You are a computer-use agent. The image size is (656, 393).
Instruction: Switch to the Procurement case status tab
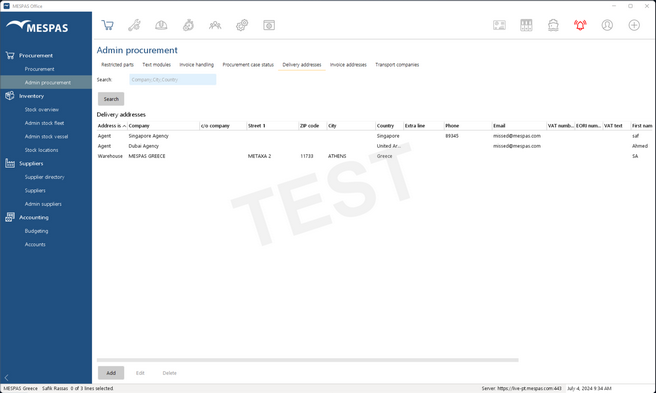[x=248, y=65]
